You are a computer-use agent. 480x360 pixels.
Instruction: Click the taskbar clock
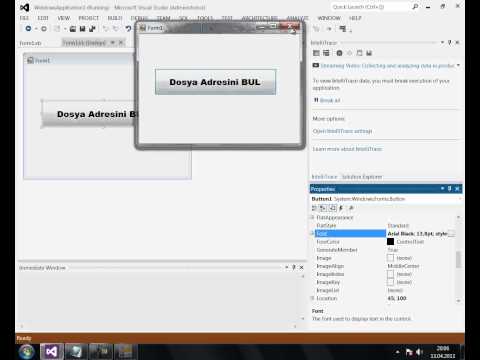click(443, 352)
